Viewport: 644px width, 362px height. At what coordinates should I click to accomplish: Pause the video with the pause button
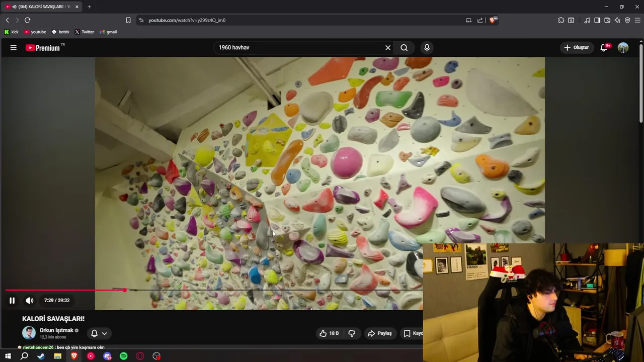pyautogui.click(x=12, y=300)
